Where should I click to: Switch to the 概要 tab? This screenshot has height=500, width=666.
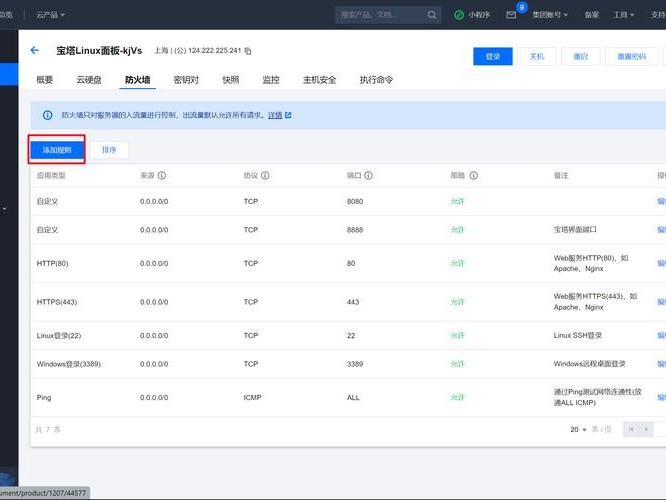45,79
